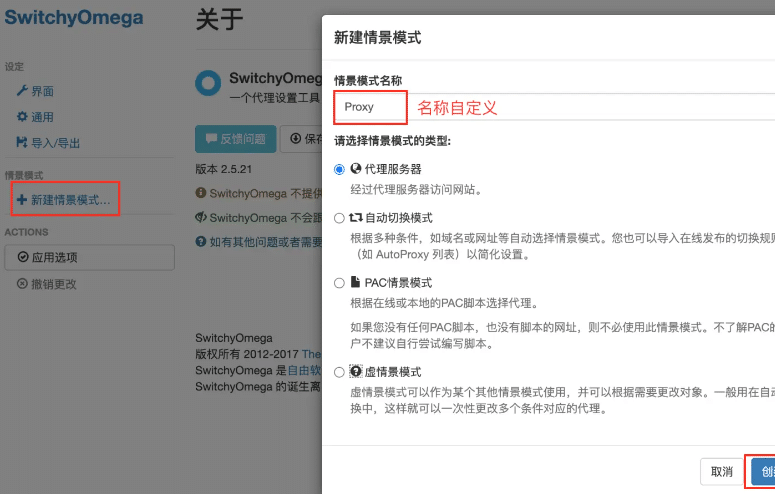775x494 pixels.
Task: Click the globe icon next to 代理服务器
Action: (356, 169)
